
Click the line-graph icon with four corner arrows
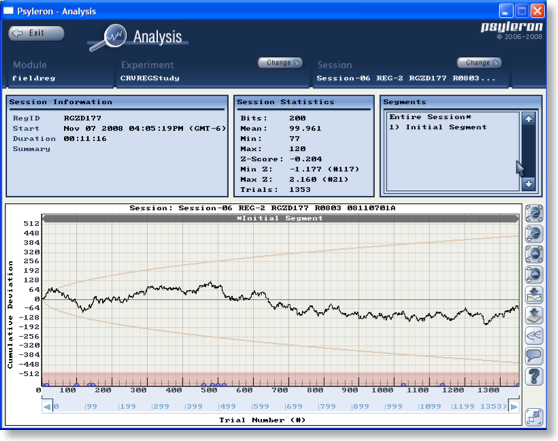(534, 213)
